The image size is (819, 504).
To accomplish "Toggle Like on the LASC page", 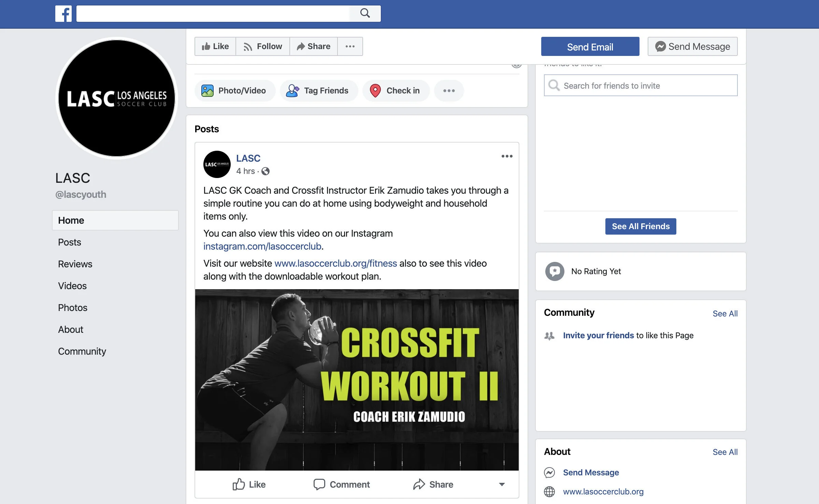I will pos(215,46).
